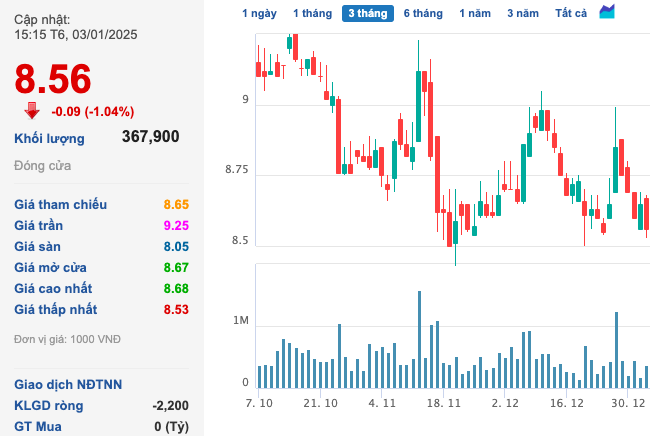Open the 3 năm chart view

(x=522, y=13)
